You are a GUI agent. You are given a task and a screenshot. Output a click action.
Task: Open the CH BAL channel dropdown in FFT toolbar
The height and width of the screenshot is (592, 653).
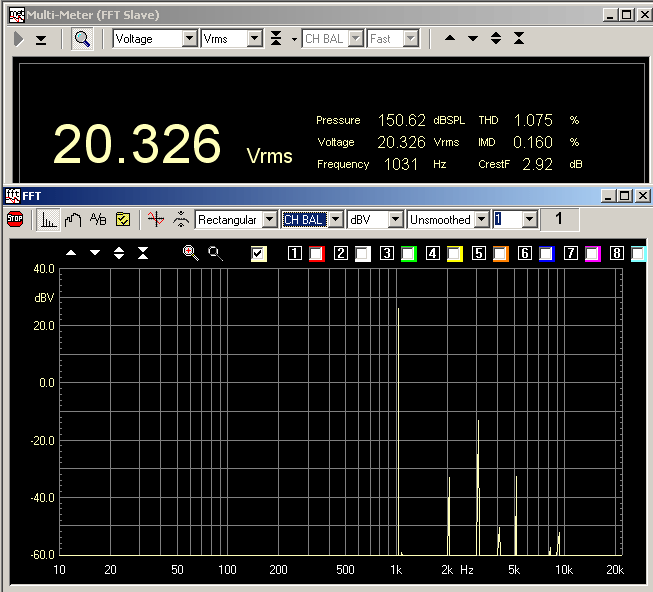336,219
